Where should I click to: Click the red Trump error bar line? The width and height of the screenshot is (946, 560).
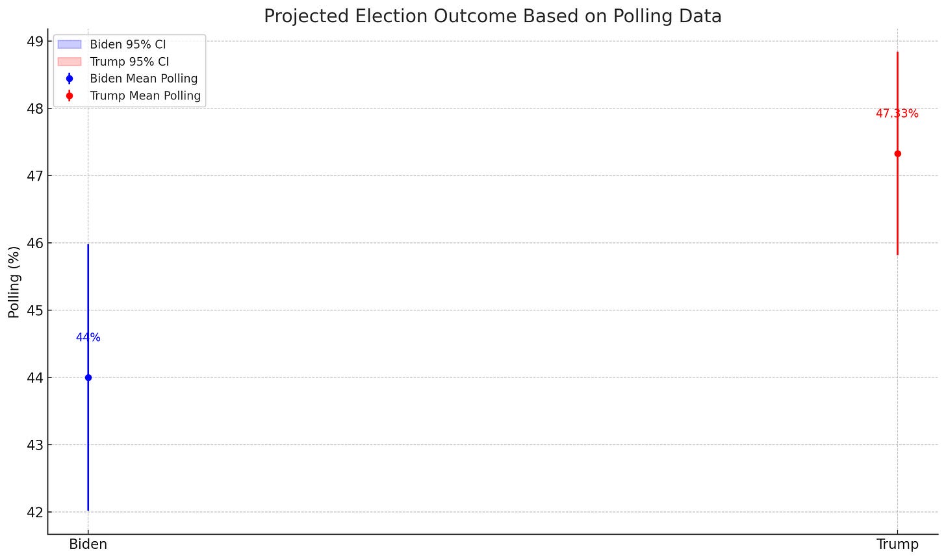point(897,208)
